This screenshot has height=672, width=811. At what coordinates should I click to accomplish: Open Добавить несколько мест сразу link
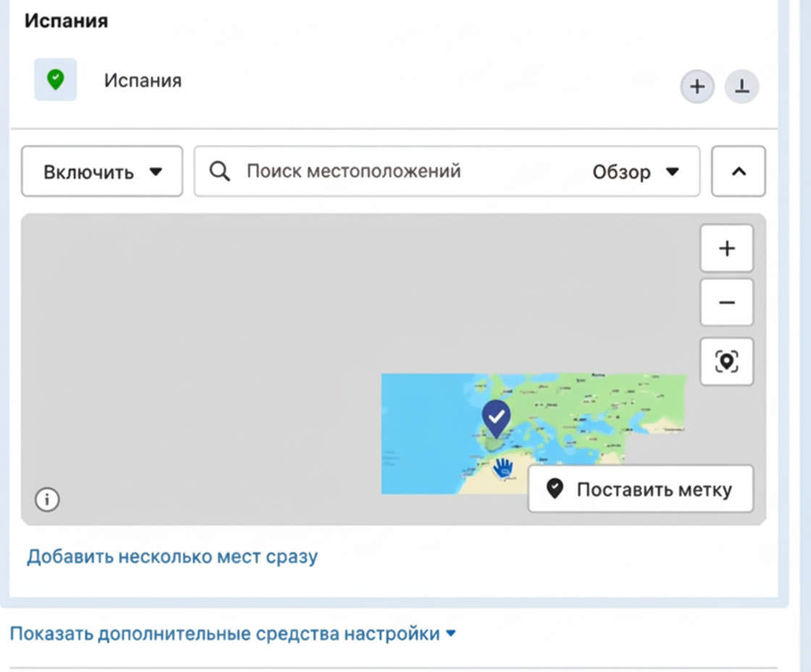tap(172, 556)
